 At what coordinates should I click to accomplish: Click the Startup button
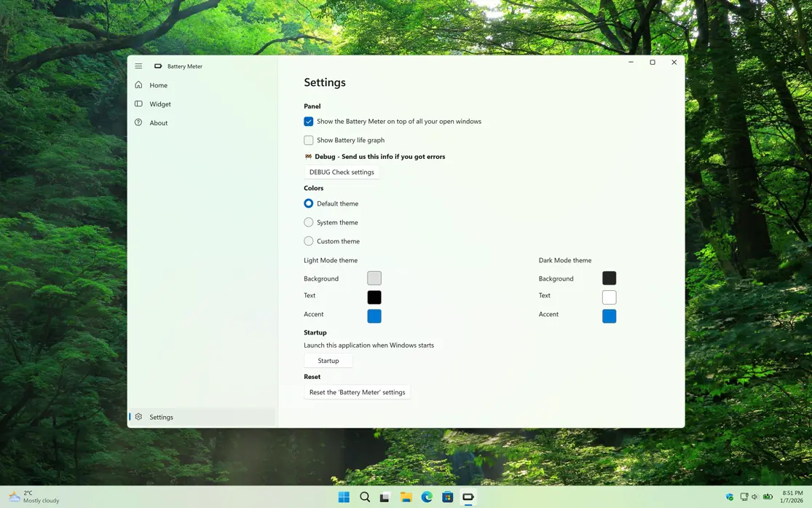[328, 361]
